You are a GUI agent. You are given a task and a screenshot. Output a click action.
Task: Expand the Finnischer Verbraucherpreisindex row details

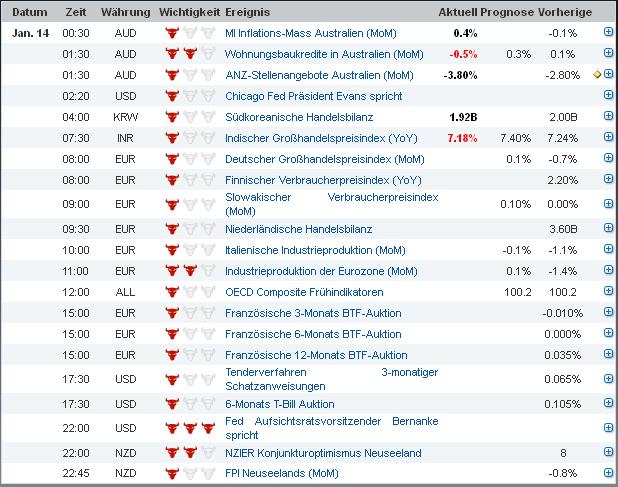608,180
